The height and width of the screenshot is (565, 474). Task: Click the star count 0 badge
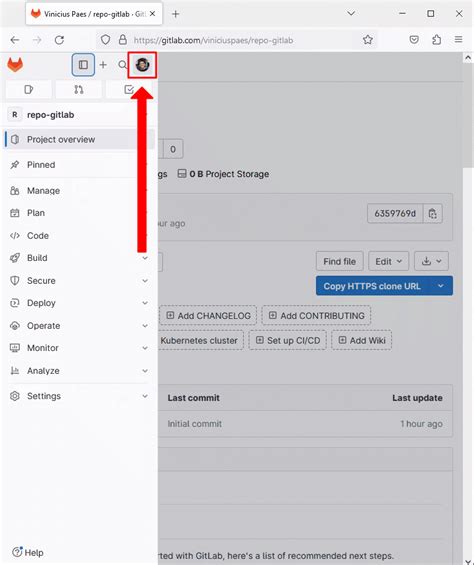pyautogui.click(x=173, y=149)
